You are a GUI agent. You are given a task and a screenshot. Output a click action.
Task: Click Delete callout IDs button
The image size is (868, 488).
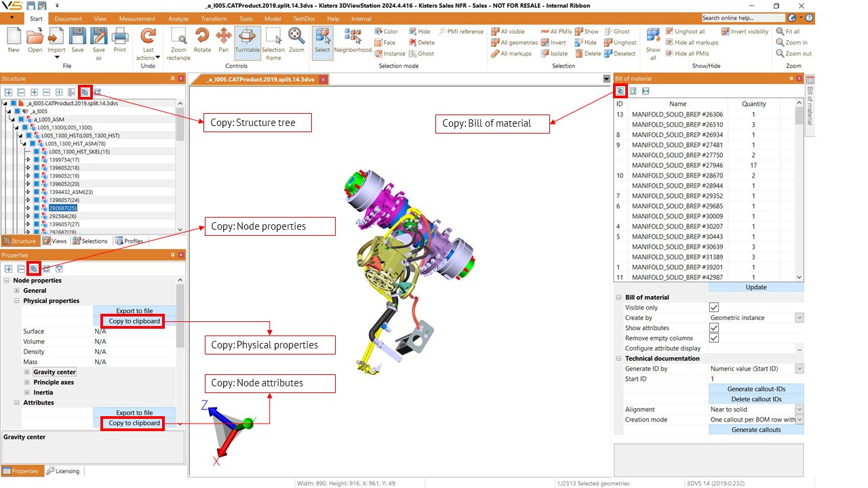click(x=756, y=399)
